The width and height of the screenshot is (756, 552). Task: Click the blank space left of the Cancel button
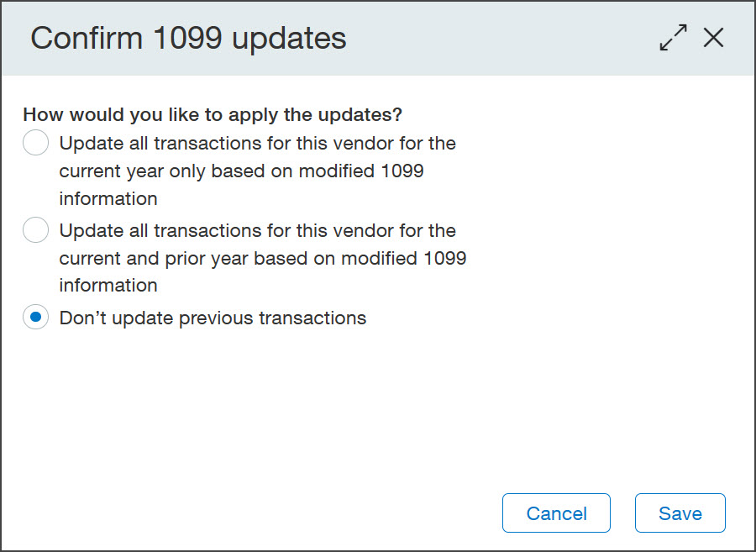(250, 513)
